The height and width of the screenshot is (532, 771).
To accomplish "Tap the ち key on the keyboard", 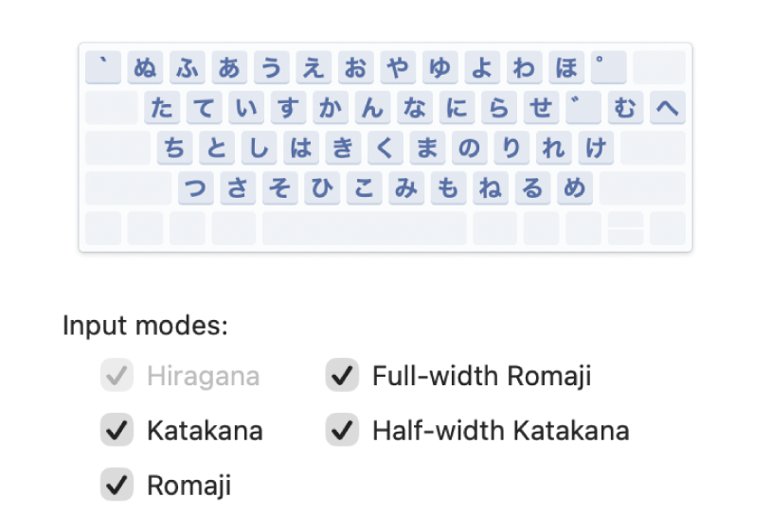I will (x=175, y=149).
